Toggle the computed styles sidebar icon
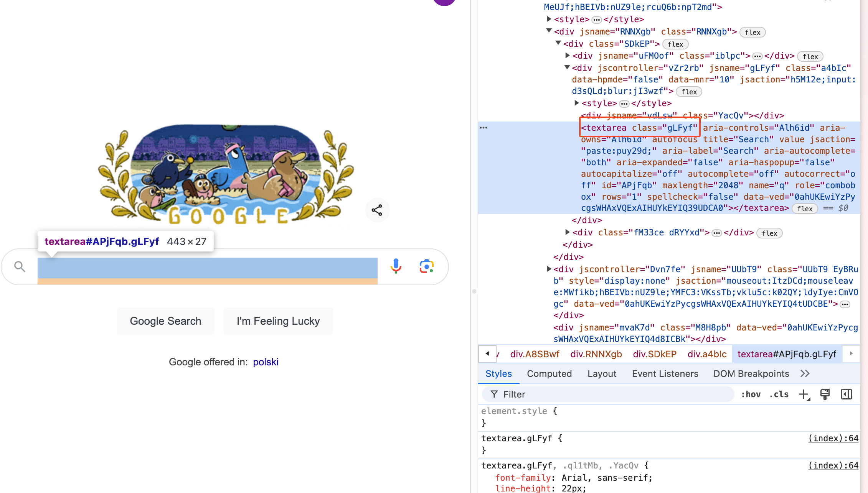This screenshot has height=493, width=868. click(x=846, y=394)
